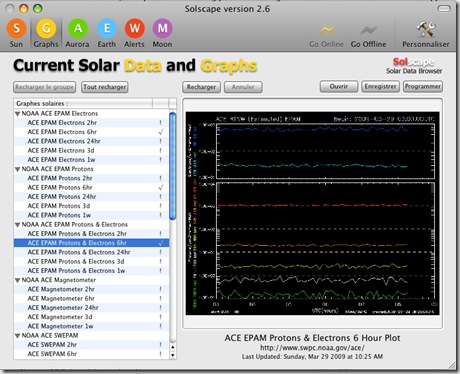460x374 pixels.
Task: Select ACE Magnetometer 6hr row
Action: 91,299
